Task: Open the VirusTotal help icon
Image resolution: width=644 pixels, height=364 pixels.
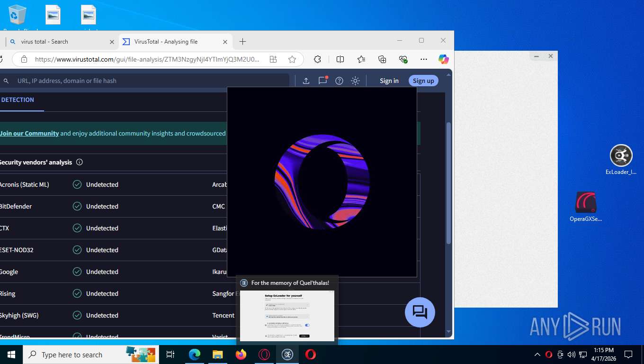Action: pyautogui.click(x=339, y=81)
